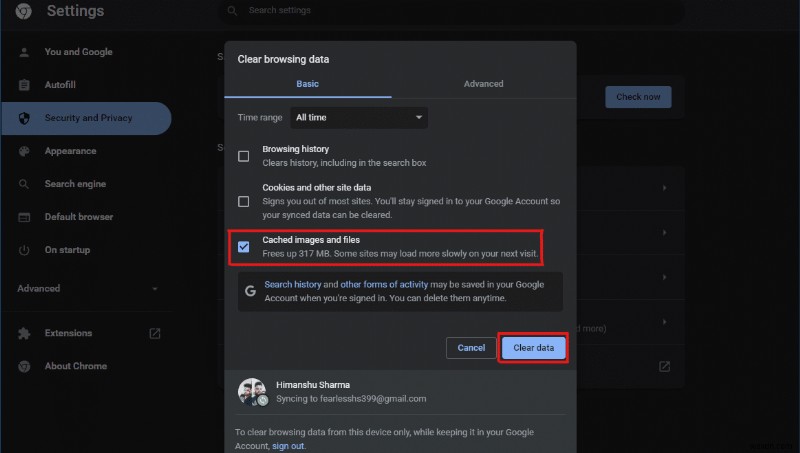The image size is (800, 453).
Task: Click the Clear data button
Action: pyautogui.click(x=533, y=348)
